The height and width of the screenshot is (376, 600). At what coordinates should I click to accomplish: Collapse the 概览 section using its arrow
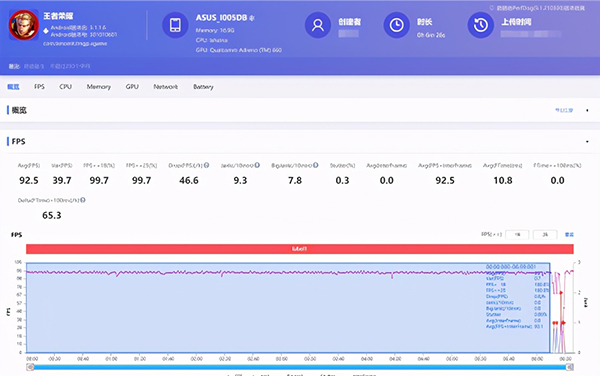(x=587, y=111)
